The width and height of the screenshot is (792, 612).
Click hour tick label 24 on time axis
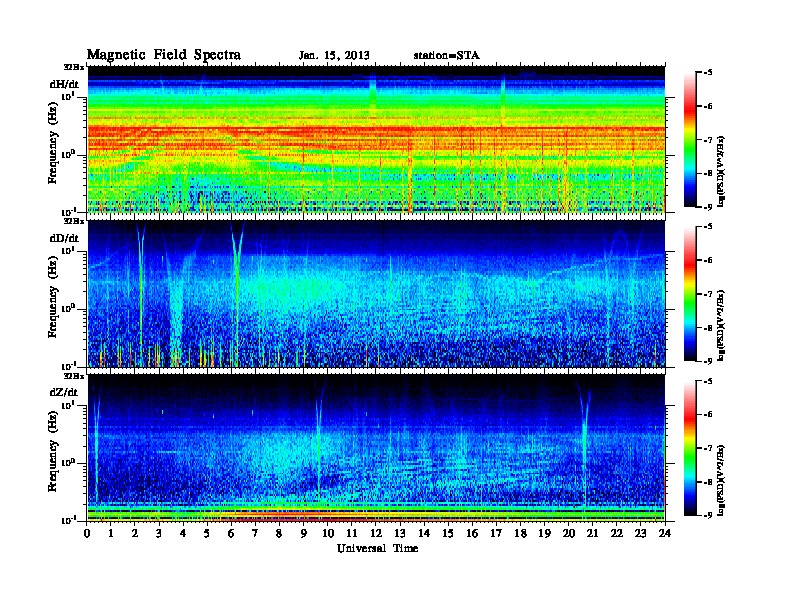665,533
